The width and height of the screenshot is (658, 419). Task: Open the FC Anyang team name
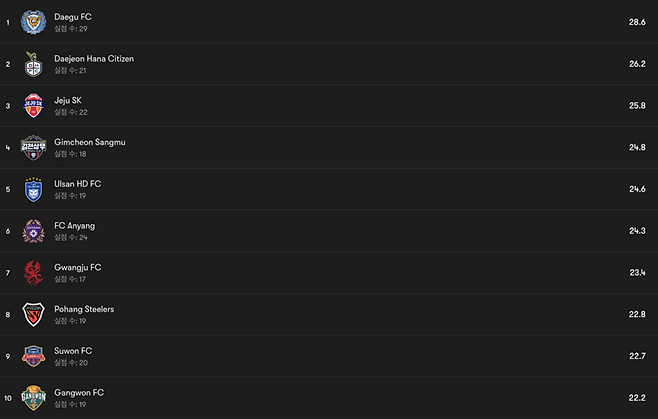pyautogui.click(x=75, y=226)
